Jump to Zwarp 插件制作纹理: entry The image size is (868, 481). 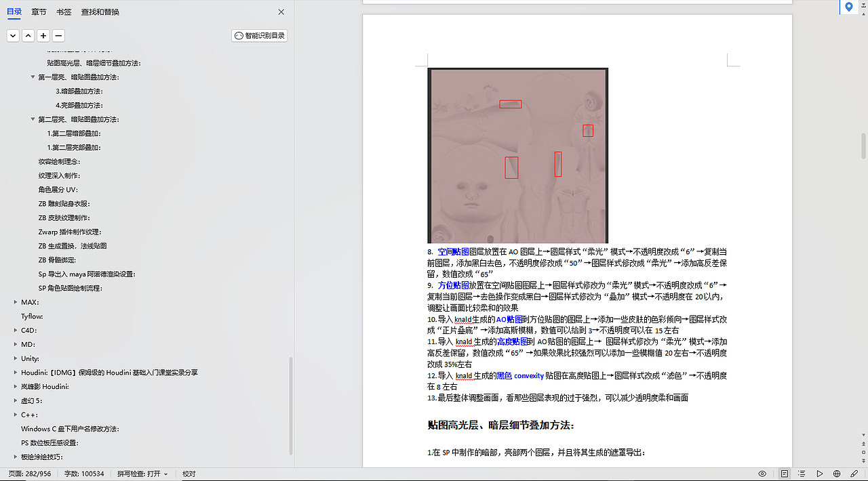coord(69,232)
